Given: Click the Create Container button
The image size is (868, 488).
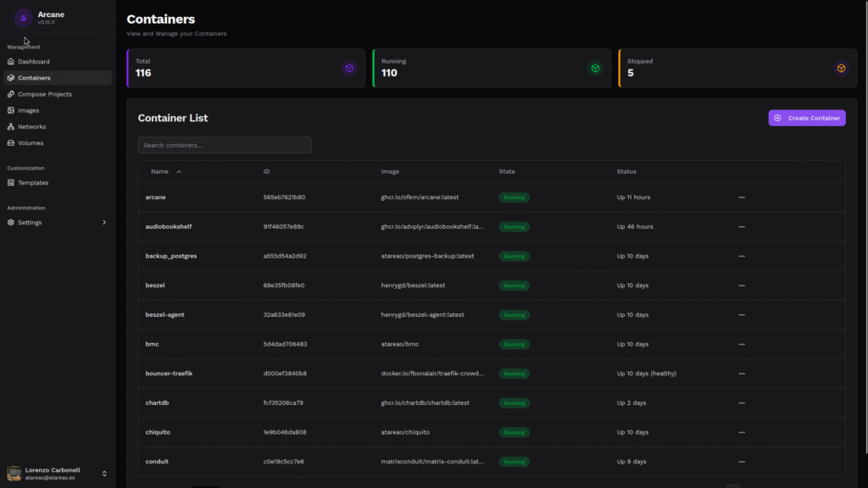Looking at the screenshot, I should [806, 118].
